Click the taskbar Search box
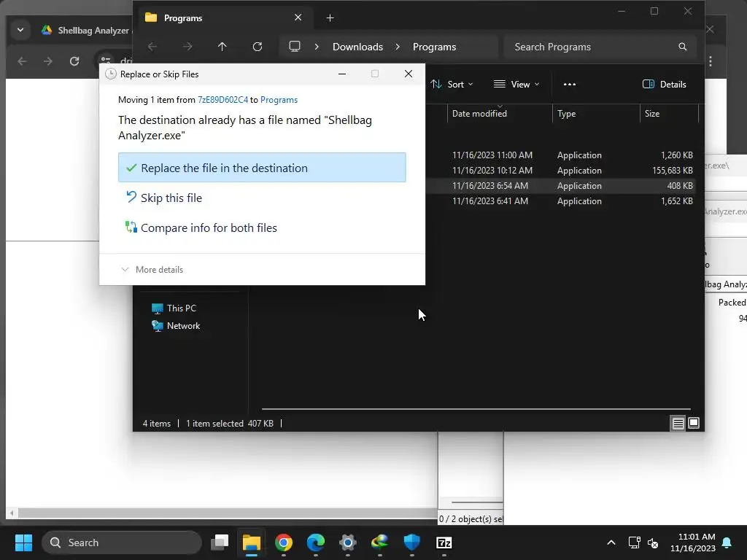 tap(122, 542)
